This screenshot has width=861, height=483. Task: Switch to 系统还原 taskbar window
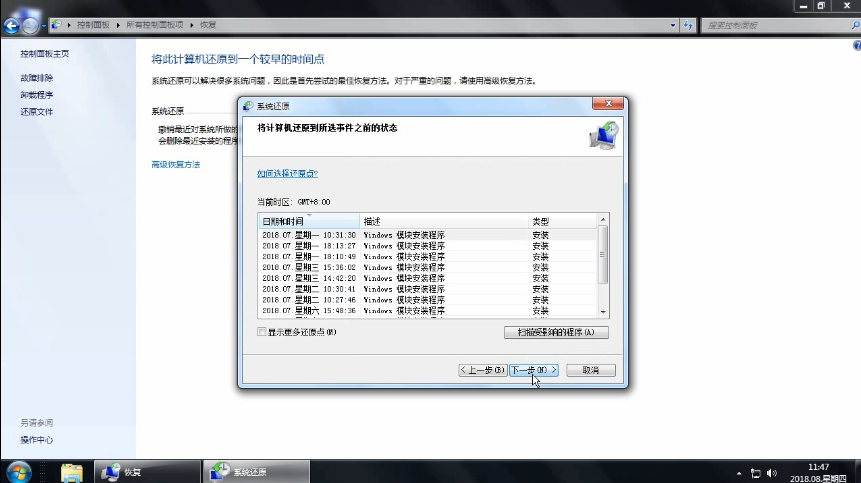point(256,472)
